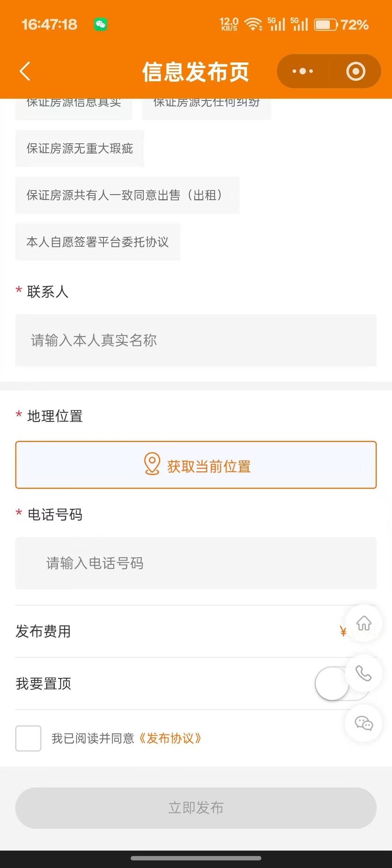Click the 获取当前位置 button
392x868 pixels.
click(x=196, y=465)
